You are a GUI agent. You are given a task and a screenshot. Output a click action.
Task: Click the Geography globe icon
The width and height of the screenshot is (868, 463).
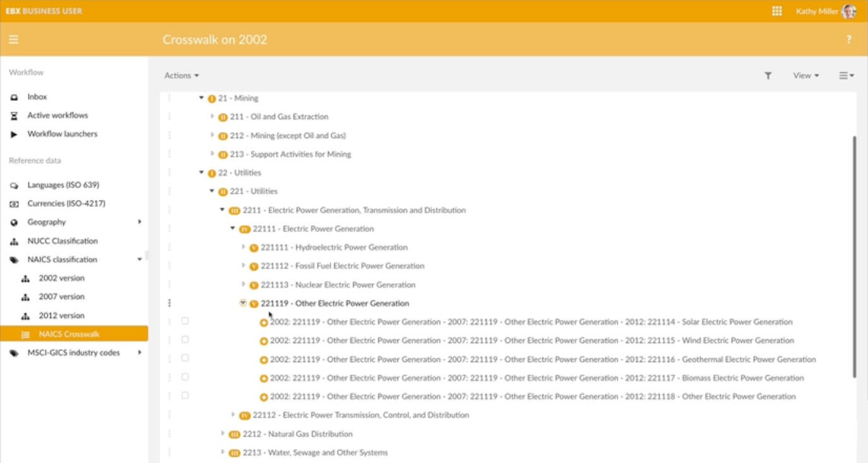[x=14, y=223]
